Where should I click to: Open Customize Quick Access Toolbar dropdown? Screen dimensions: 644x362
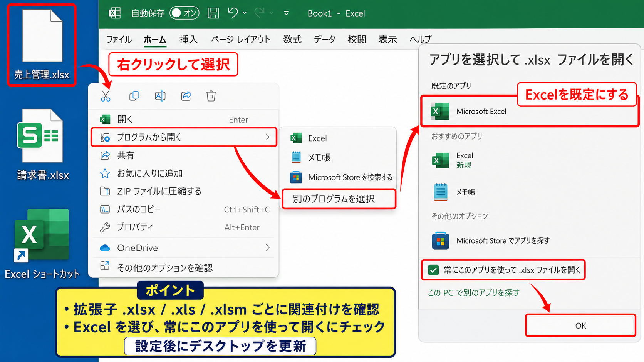point(286,13)
